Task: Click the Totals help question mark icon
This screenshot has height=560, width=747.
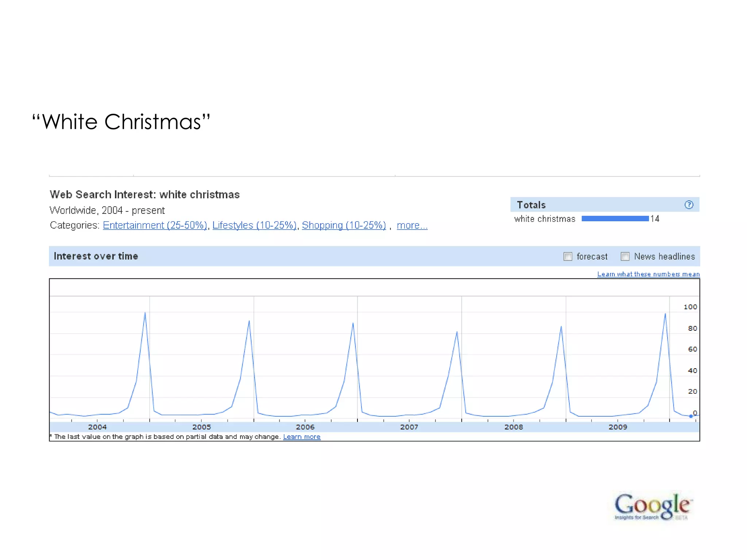Action: click(x=689, y=205)
